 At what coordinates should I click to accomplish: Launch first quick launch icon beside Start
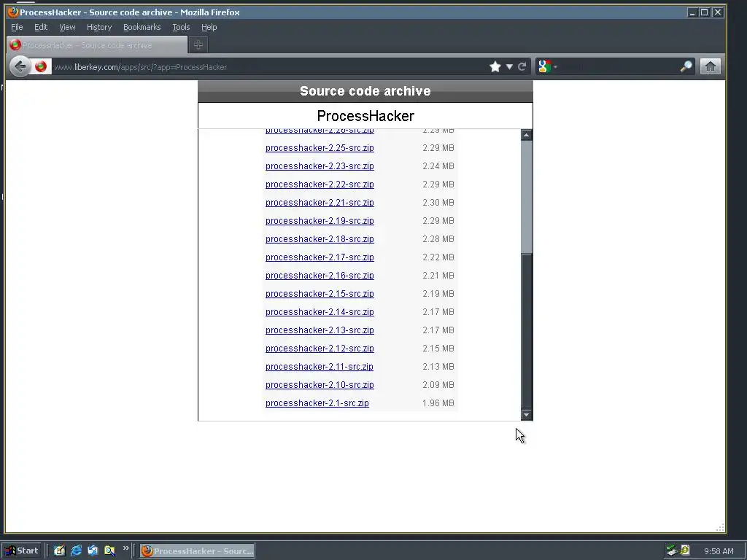pos(59,551)
